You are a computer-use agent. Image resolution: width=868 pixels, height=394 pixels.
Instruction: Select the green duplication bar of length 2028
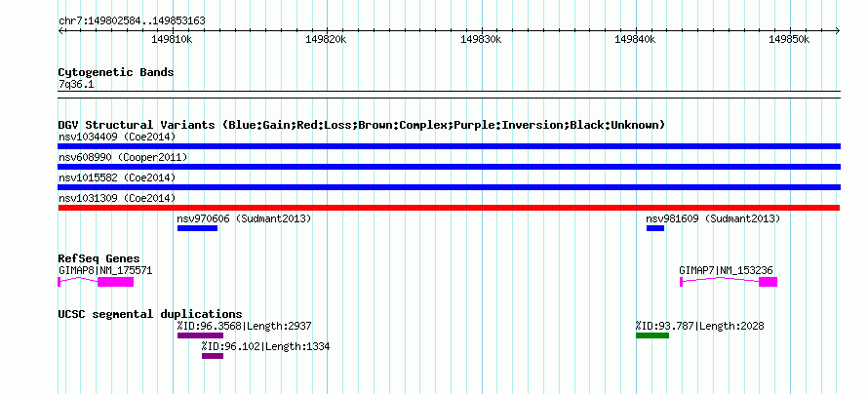pos(652,335)
